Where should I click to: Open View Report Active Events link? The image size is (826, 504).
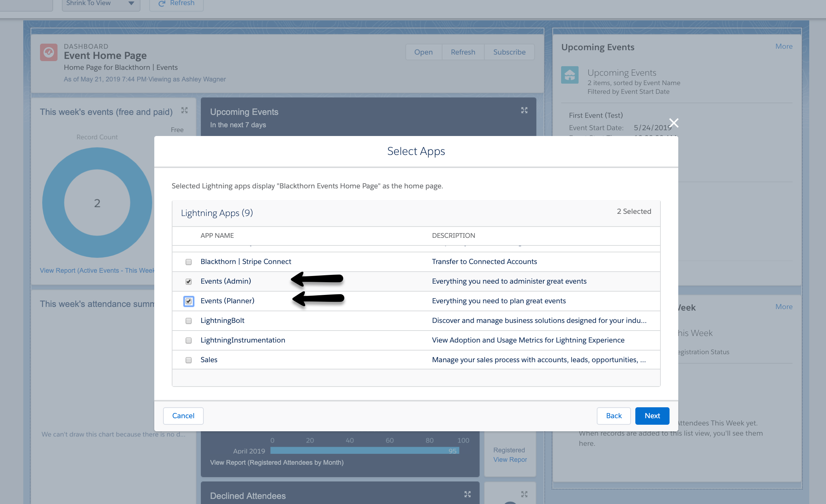[97, 271]
